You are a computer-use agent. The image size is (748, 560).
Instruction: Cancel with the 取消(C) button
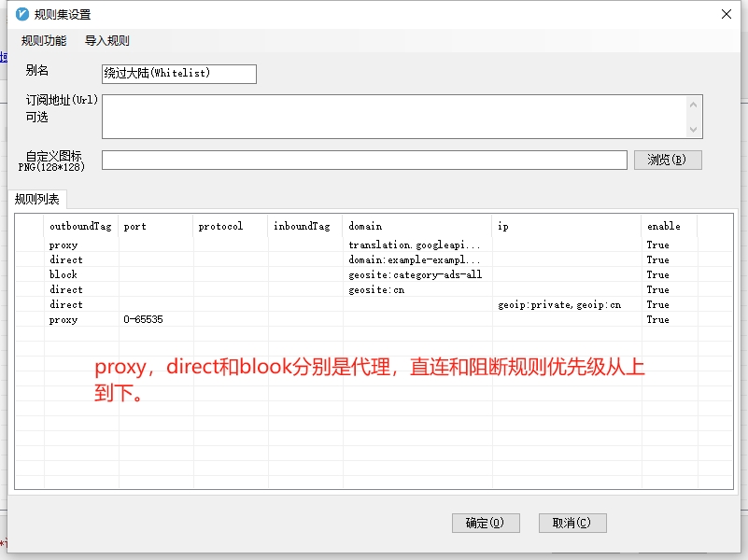pyautogui.click(x=572, y=523)
